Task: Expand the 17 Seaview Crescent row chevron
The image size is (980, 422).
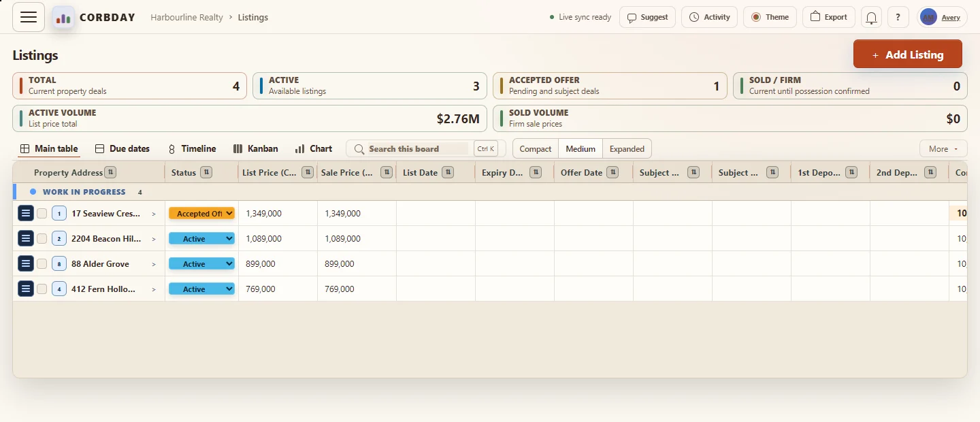Action: click(154, 214)
